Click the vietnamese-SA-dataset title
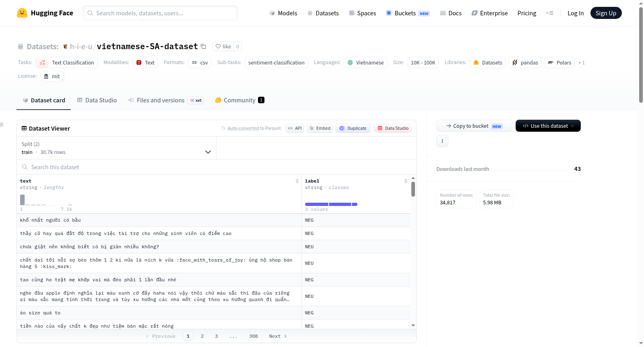This screenshot has height=347, width=644. pos(147,46)
